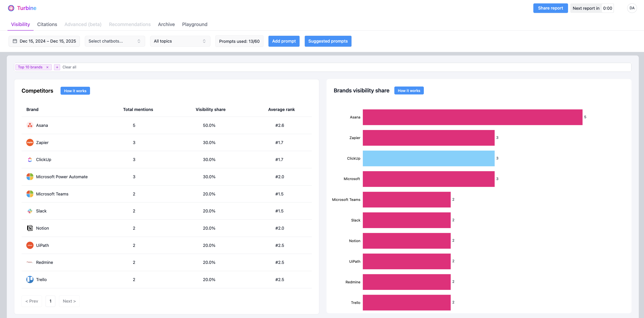Open the DA user avatar menu
Viewport: 644px width, 318px height.
(632, 8)
